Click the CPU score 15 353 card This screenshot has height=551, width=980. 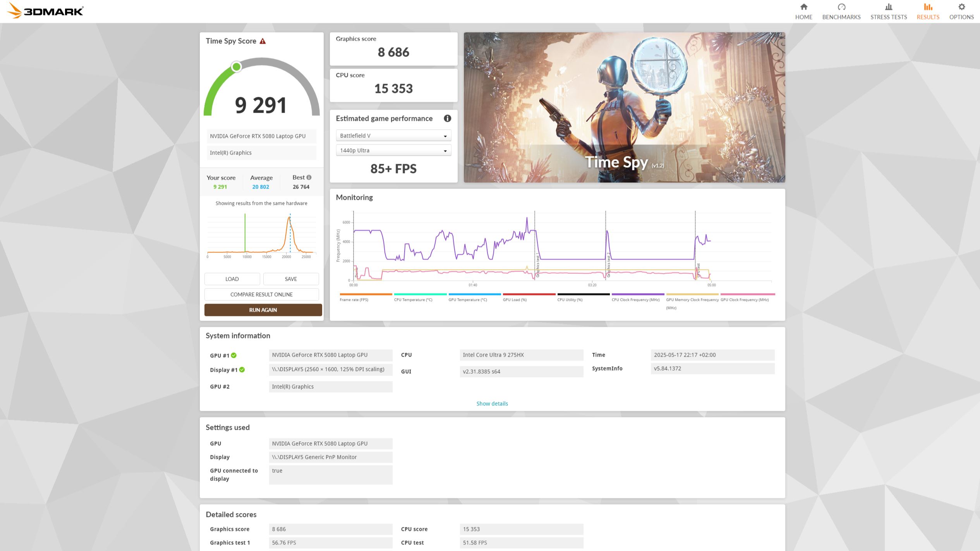coord(393,85)
